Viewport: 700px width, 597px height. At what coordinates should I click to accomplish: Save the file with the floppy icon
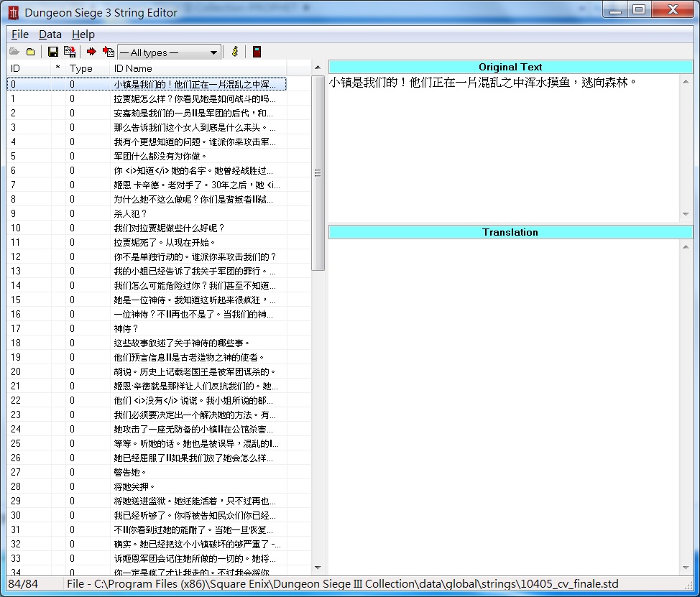[52, 52]
